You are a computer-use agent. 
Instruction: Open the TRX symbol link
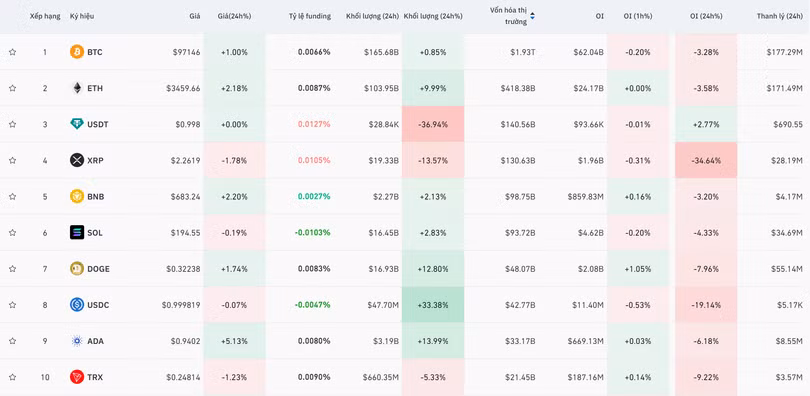(95, 377)
